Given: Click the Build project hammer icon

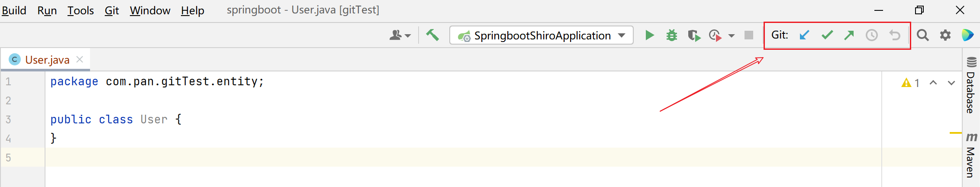Looking at the screenshot, I should (432, 35).
